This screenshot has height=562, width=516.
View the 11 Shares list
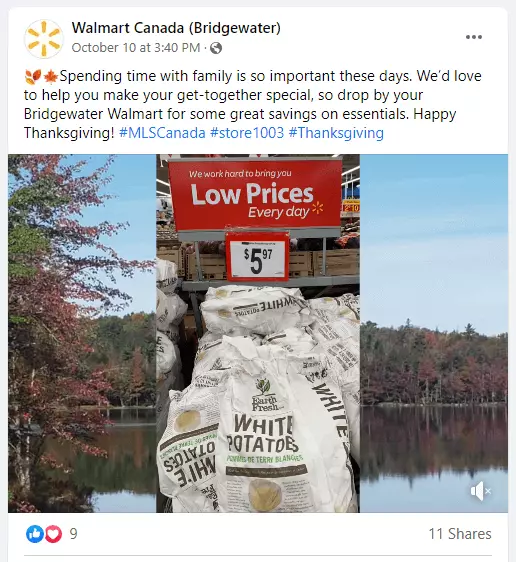pos(460,534)
